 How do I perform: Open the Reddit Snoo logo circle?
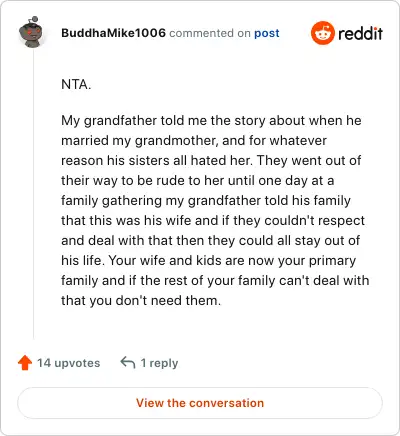[x=322, y=33]
